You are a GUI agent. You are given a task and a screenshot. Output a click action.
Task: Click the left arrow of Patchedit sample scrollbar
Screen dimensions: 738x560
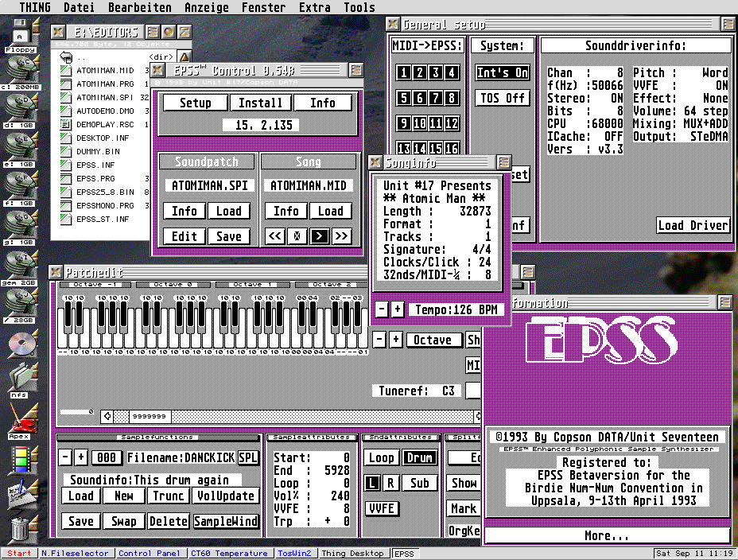click(107, 416)
